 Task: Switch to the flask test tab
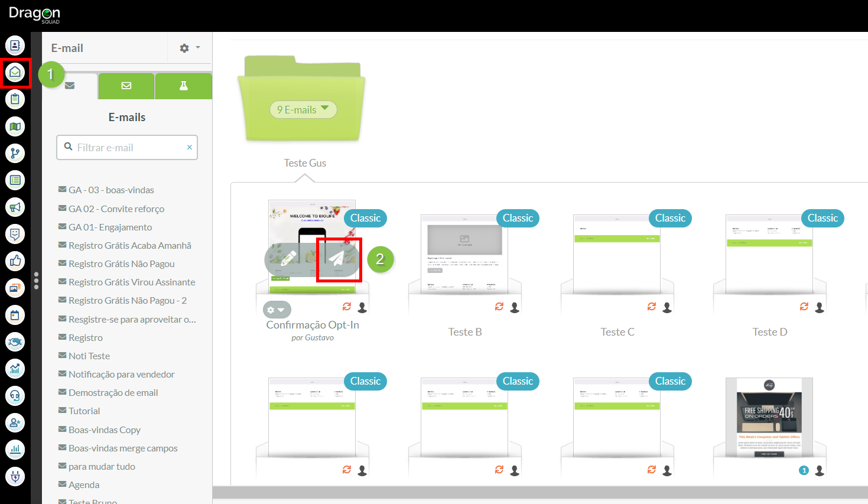tap(184, 86)
